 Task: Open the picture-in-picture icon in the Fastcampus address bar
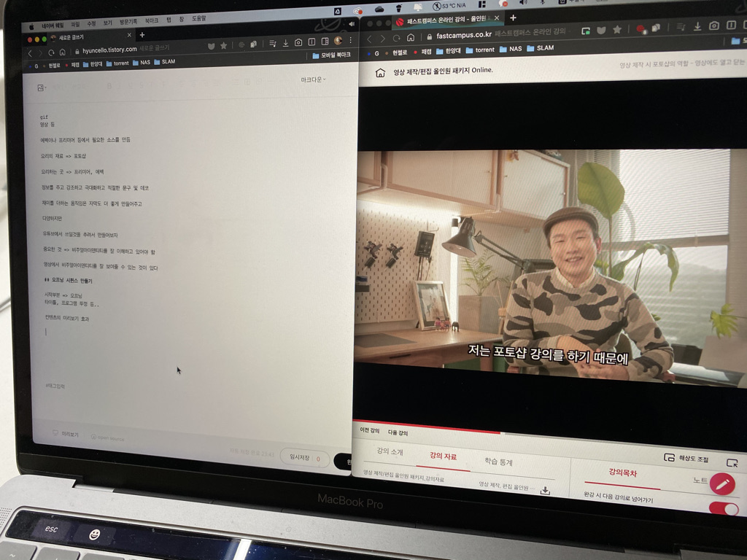click(x=586, y=31)
